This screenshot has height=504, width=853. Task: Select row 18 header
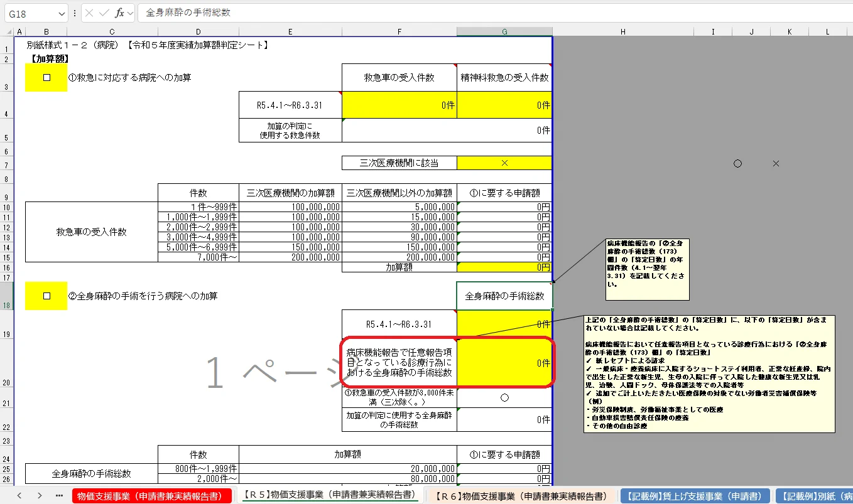(x=6, y=296)
